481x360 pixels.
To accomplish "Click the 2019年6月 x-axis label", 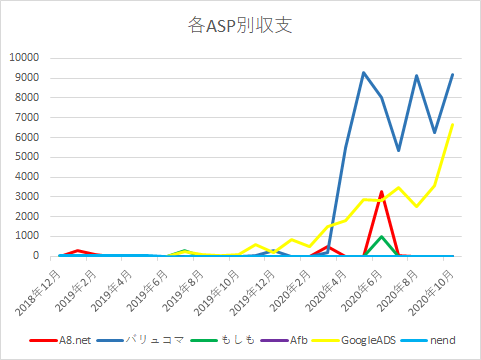I will (x=147, y=291).
